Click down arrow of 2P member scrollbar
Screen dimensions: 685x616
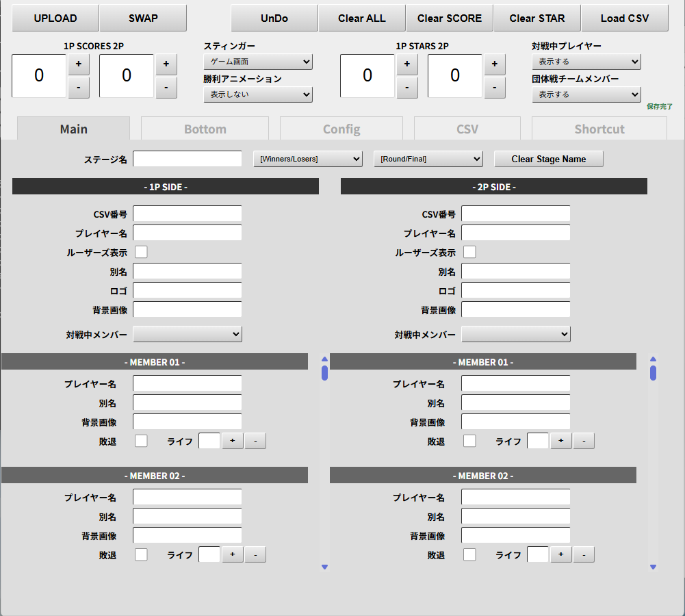pyautogui.click(x=653, y=567)
